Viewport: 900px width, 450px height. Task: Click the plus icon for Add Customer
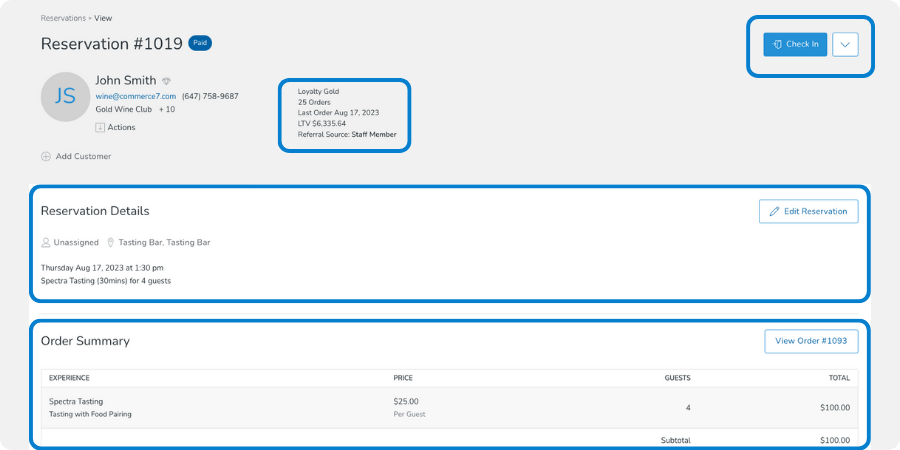tap(46, 156)
